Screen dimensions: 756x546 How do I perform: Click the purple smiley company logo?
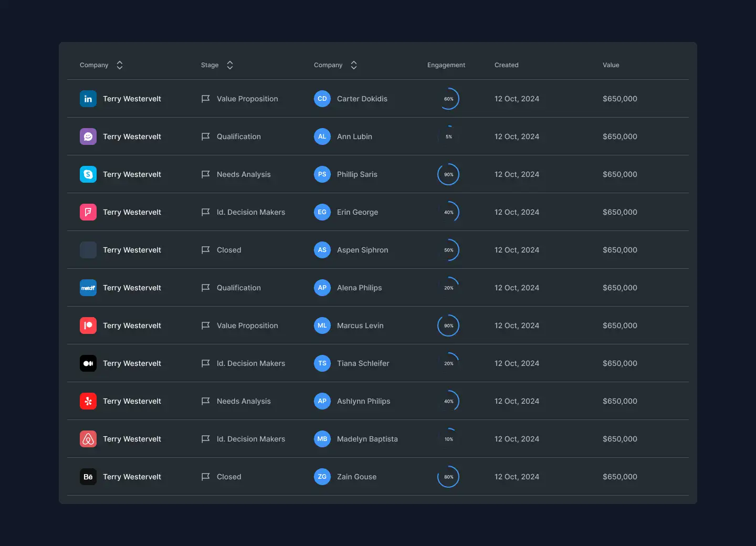[88, 136]
